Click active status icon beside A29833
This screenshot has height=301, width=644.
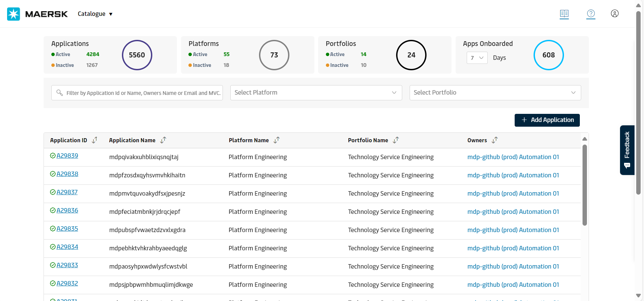[53, 265]
